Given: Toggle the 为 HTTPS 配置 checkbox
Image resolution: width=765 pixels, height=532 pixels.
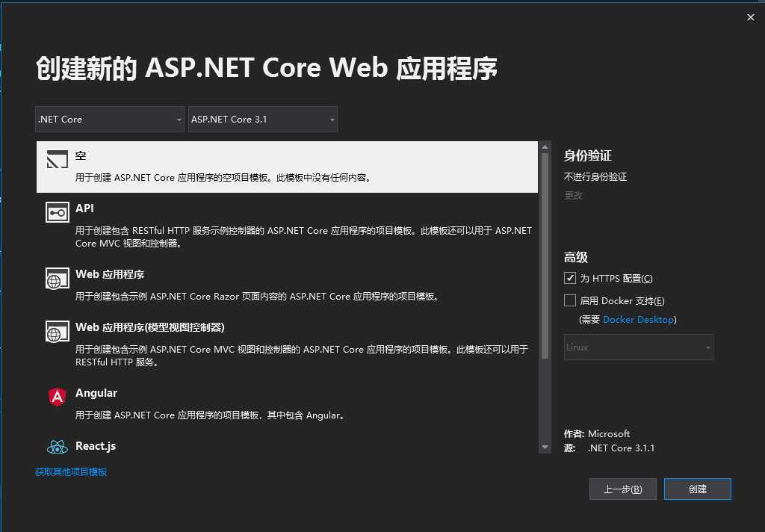Looking at the screenshot, I should (570, 278).
